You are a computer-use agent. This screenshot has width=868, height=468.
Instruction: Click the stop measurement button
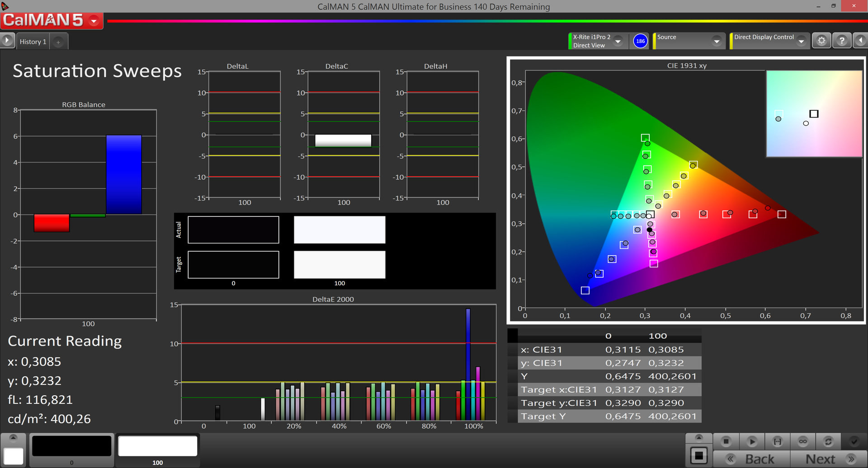click(x=726, y=441)
